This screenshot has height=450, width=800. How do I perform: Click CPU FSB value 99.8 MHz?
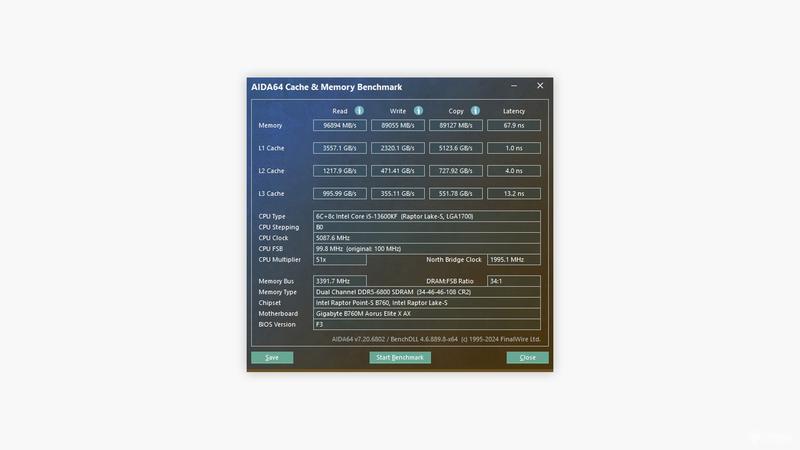pos(427,248)
